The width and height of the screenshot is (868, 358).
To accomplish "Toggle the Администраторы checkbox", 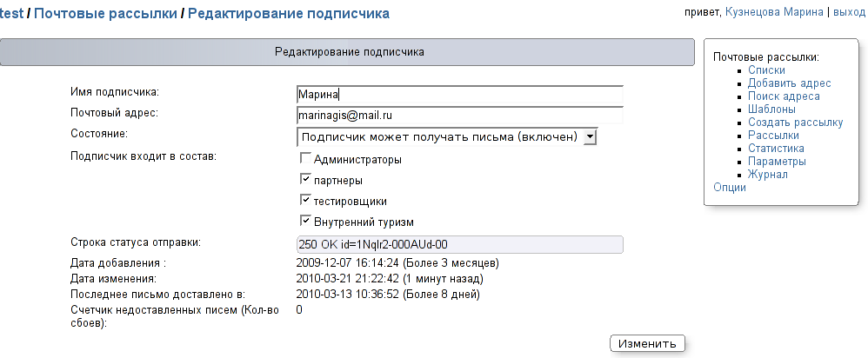I will tap(305, 159).
